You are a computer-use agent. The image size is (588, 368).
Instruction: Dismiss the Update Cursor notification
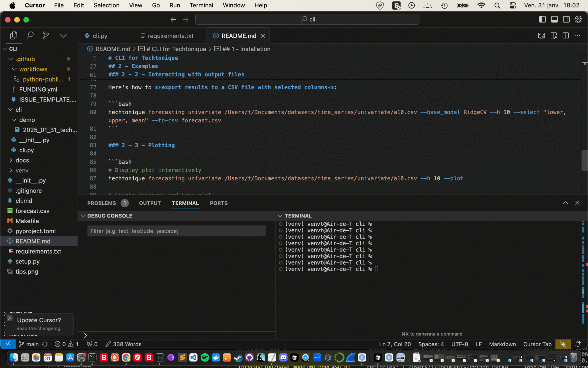(9, 318)
